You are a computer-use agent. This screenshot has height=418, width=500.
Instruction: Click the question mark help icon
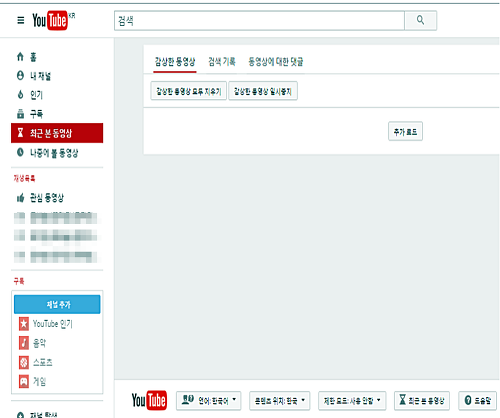tap(468, 400)
